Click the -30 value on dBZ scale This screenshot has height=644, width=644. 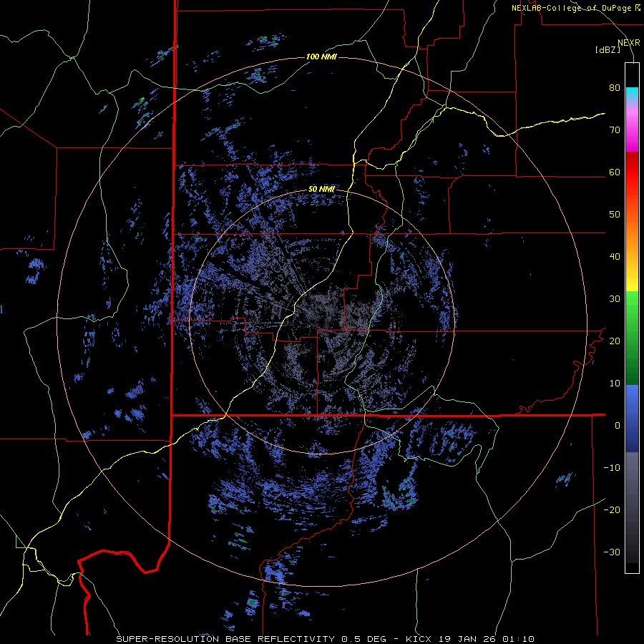point(612,552)
